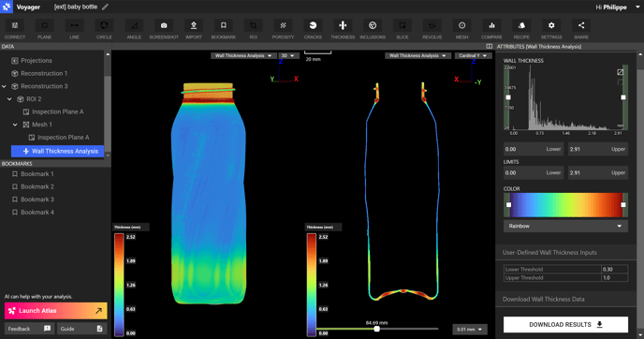Collapse the Mesh 1 node

coord(15,125)
